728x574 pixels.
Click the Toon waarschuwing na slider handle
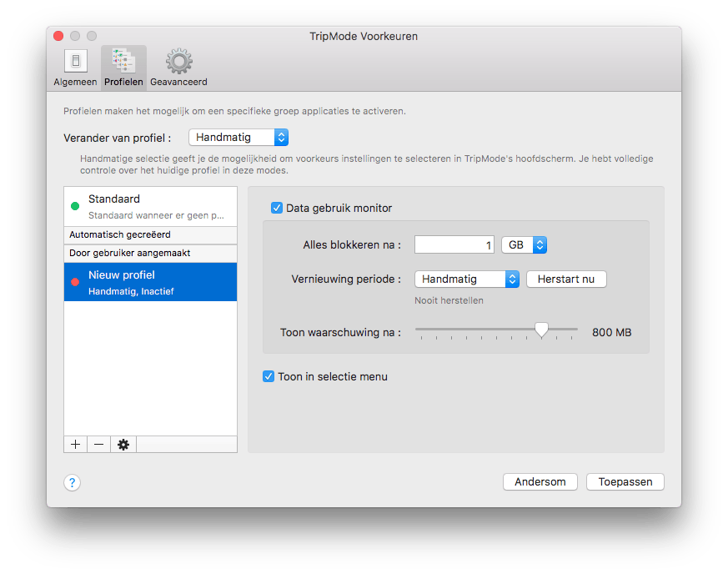point(541,330)
